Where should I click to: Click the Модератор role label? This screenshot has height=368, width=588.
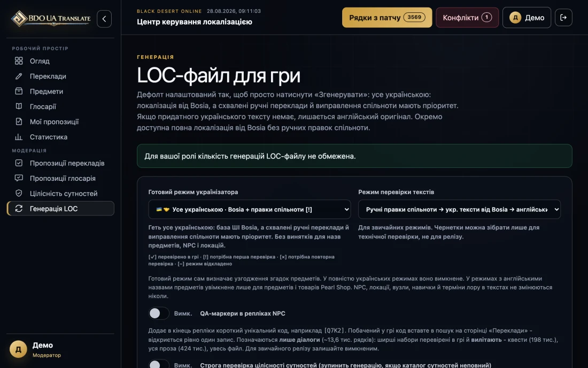47,355
